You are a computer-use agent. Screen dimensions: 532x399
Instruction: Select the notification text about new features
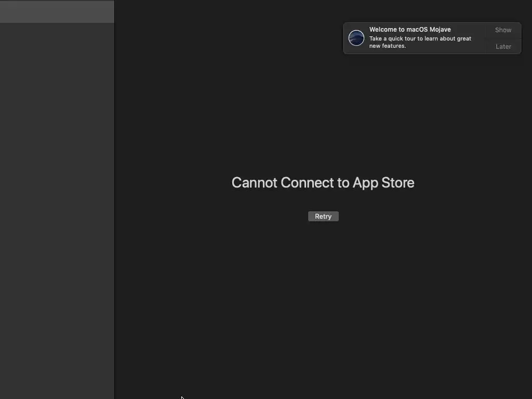[420, 42]
